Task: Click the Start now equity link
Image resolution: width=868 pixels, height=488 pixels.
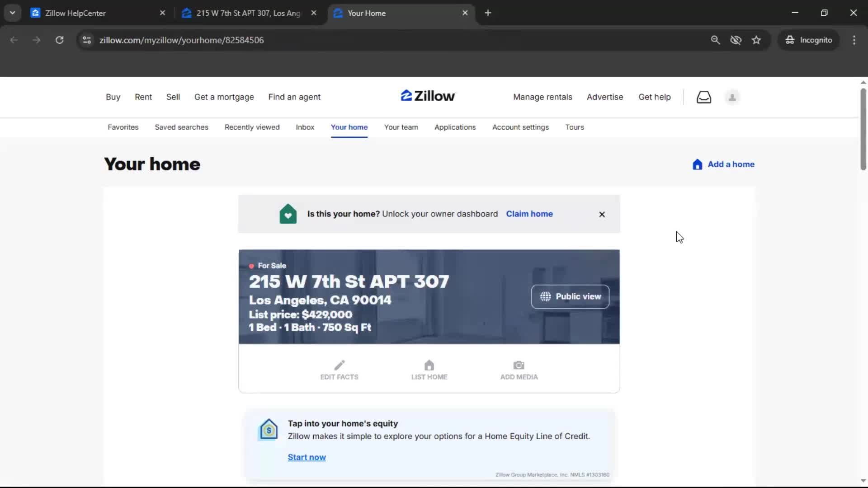Action: coord(307,457)
